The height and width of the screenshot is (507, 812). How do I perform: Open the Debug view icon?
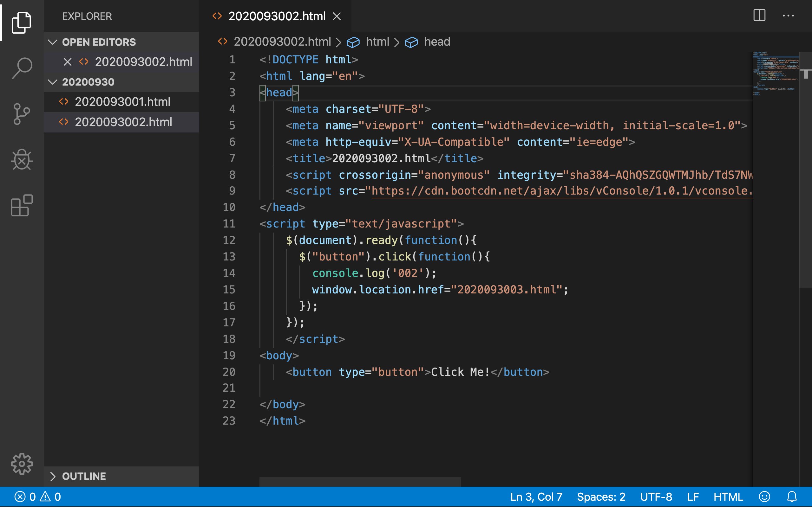[x=22, y=160]
